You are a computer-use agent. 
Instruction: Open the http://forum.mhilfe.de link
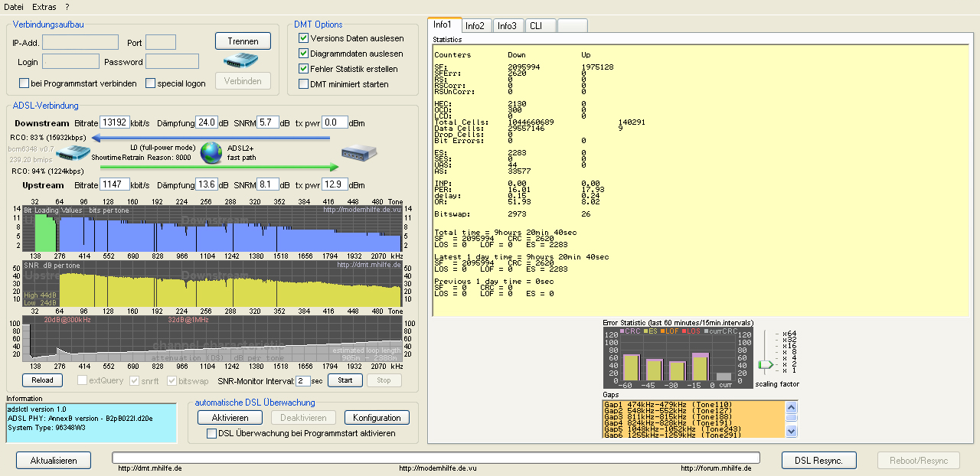pos(717,469)
